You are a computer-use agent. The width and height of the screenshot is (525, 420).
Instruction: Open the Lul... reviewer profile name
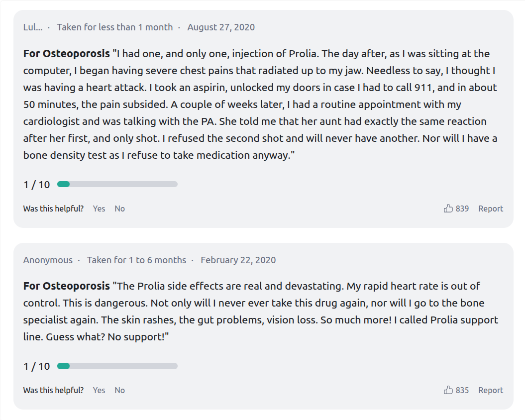pyautogui.click(x=33, y=27)
